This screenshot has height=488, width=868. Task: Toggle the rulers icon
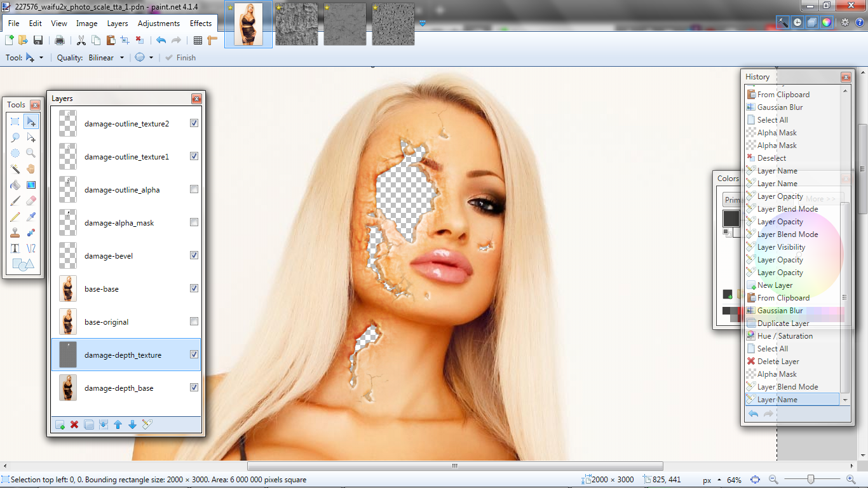click(x=212, y=40)
